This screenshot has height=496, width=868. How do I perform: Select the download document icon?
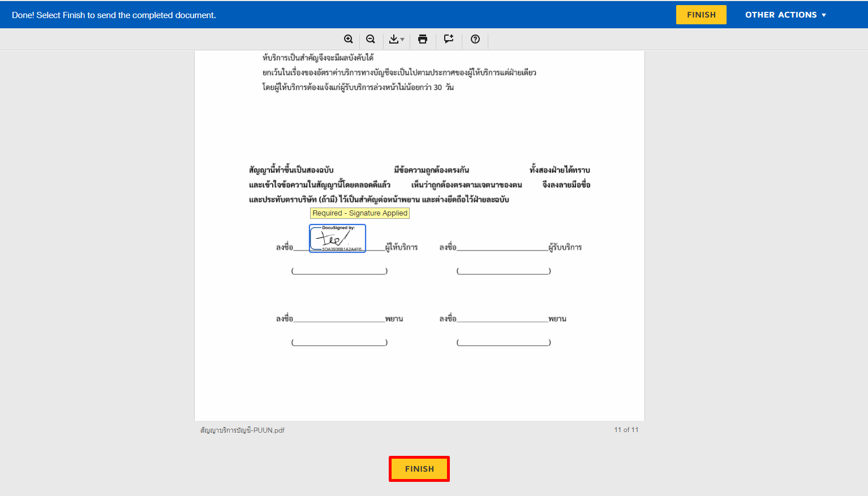coord(394,40)
